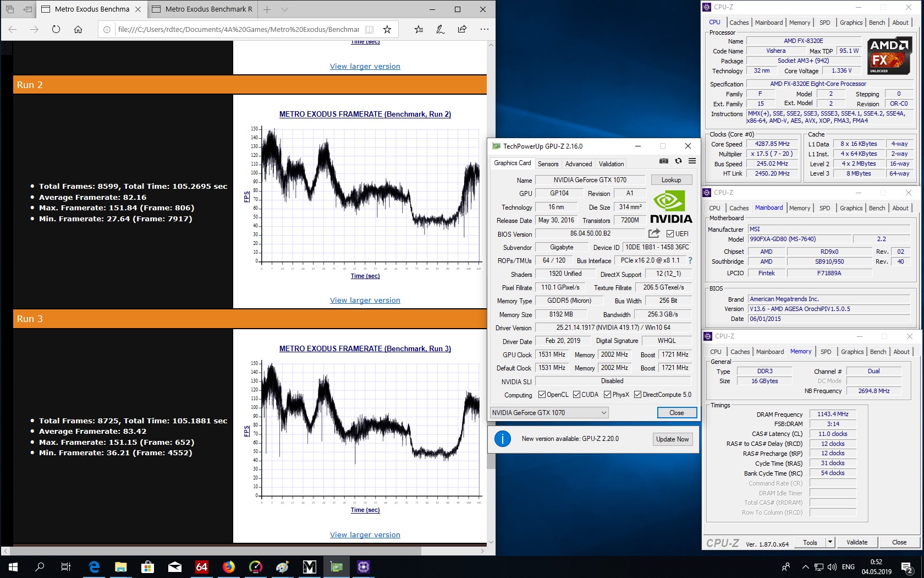Image resolution: width=924 pixels, height=578 pixels.
Task: Toggle the UEFI checkbox in GPU-Z
Action: coord(670,234)
